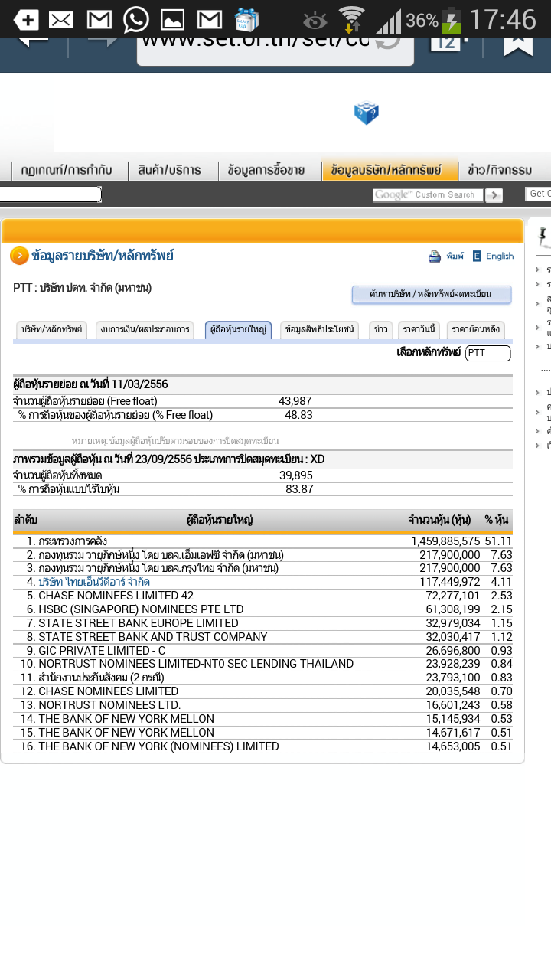Click the Google Custom Search text box
Image resolution: width=551 pixels, height=980 pixels.
click(x=428, y=195)
